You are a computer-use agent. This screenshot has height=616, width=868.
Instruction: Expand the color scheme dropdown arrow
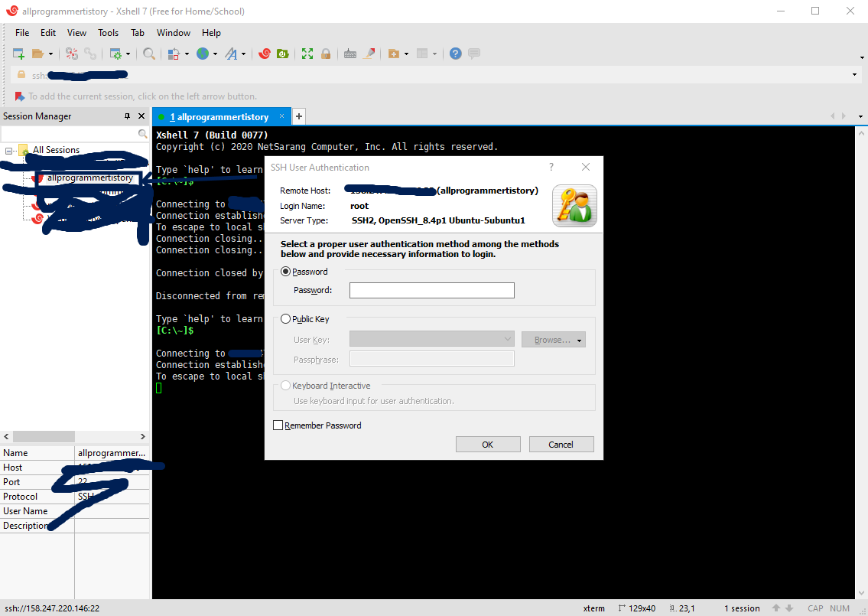tap(187, 54)
